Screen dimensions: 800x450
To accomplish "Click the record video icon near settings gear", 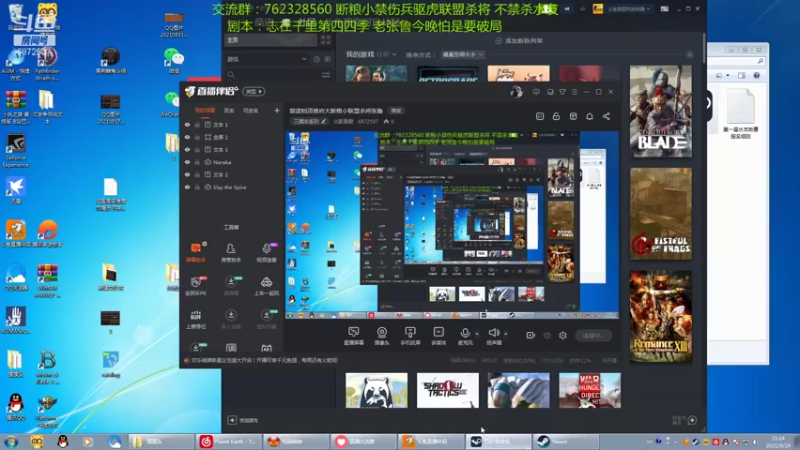I will [531, 335].
